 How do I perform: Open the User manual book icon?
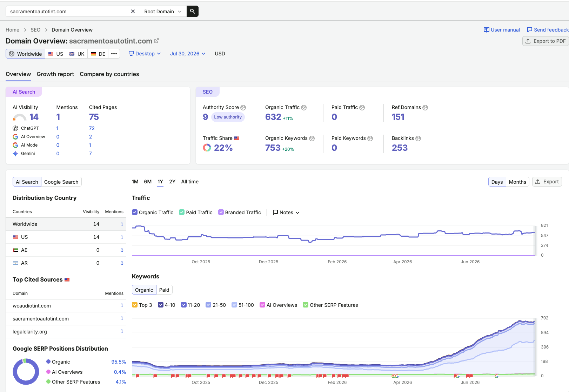[x=487, y=30]
